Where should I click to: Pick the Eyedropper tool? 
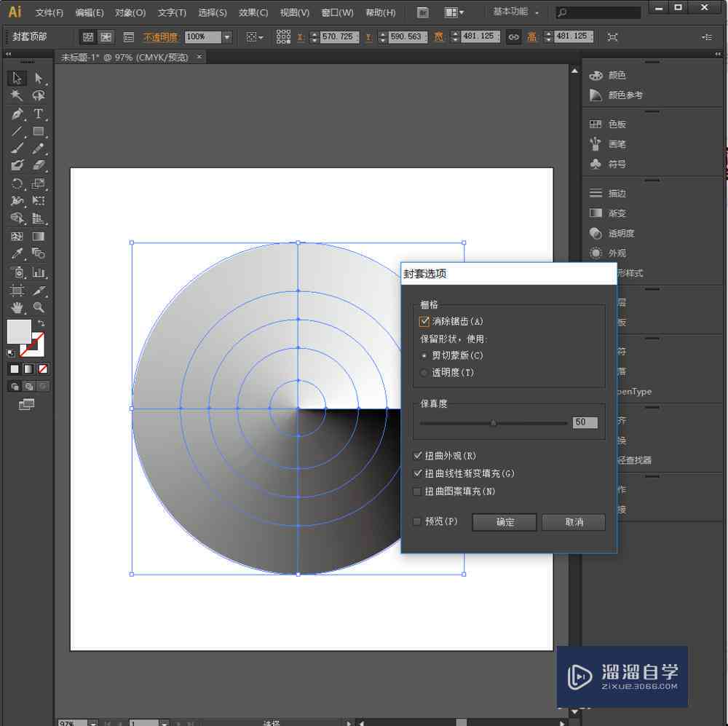[17, 253]
